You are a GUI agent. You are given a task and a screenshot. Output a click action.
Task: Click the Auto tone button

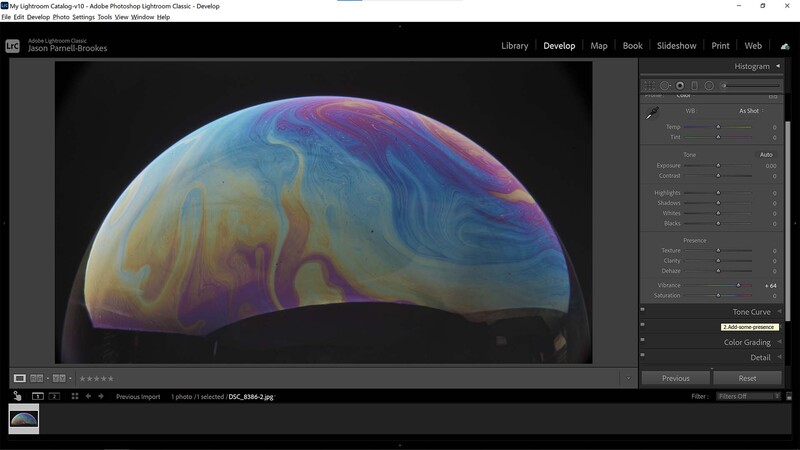[766, 155]
